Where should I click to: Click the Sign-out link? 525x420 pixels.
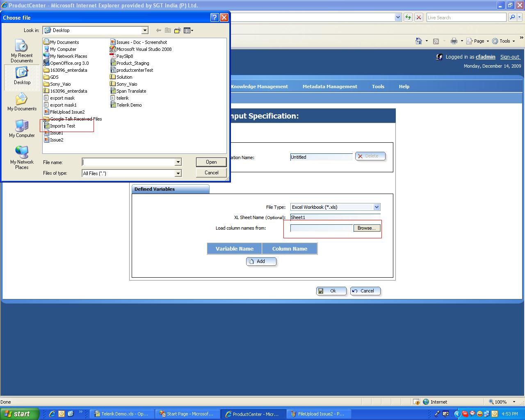tap(510, 57)
